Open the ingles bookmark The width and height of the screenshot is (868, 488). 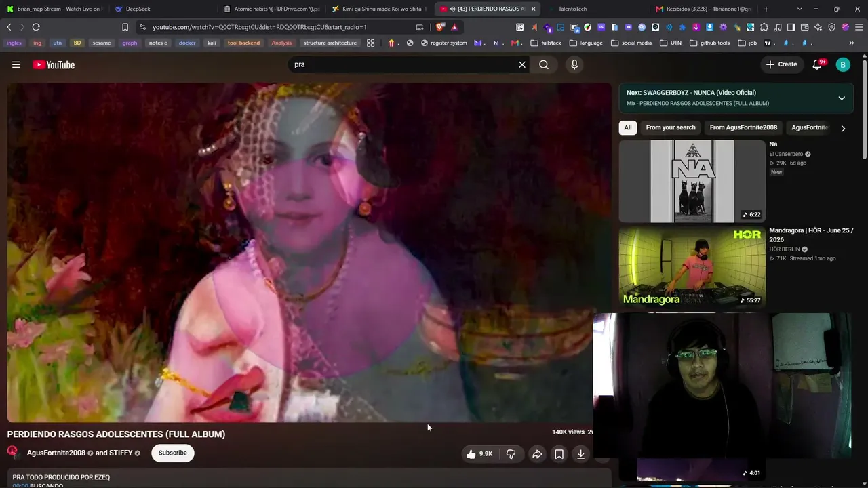[x=14, y=43]
